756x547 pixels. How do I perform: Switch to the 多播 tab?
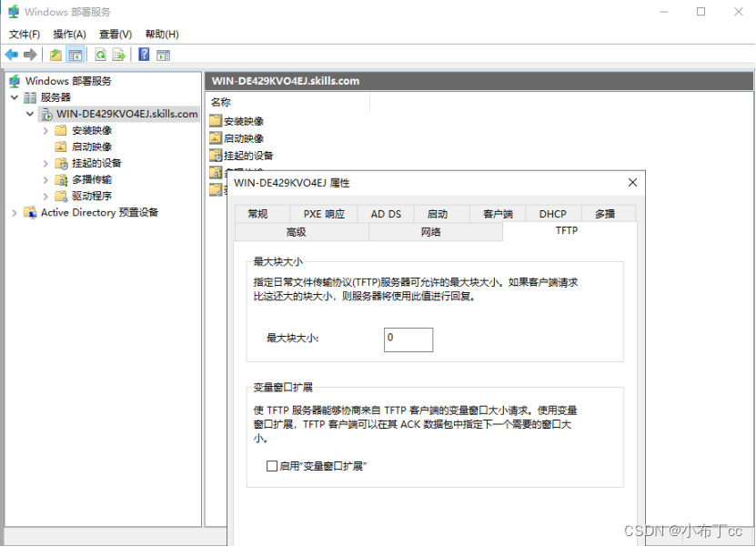tap(609, 214)
